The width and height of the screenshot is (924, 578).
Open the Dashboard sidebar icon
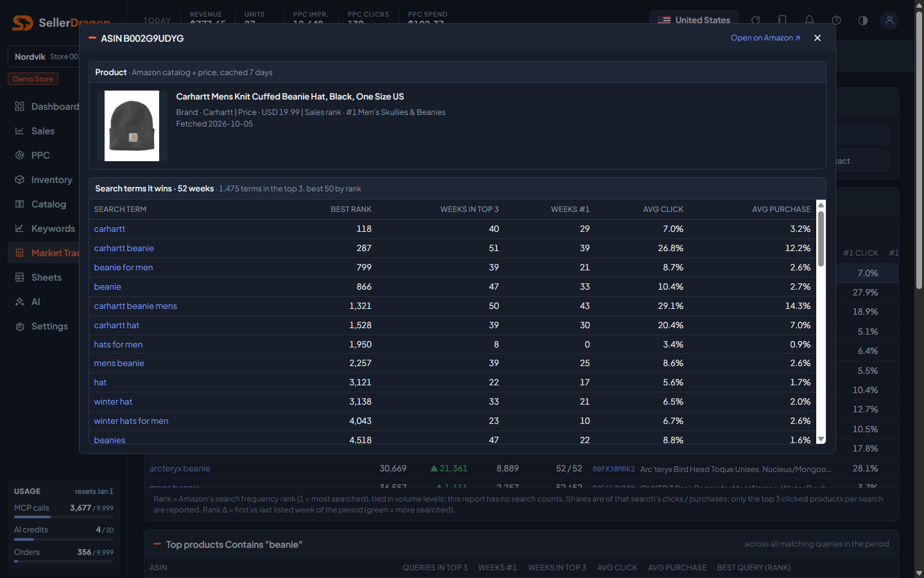click(x=19, y=107)
